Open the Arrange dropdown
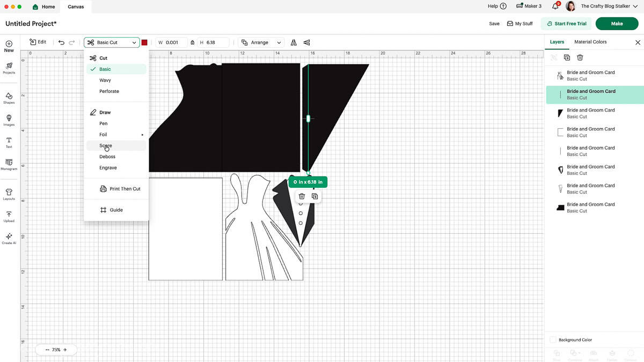The image size is (644, 362). 262,42
